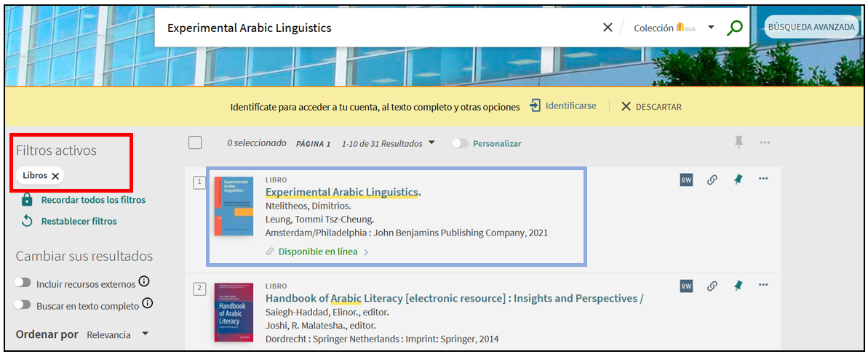The image size is (868, 354).
Task: Remove the Libros active filter
Action: click(55, 176)
